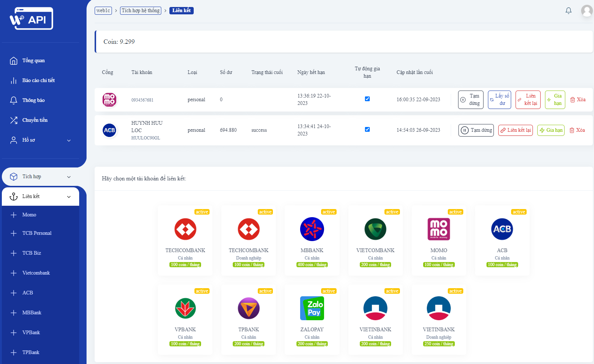Click the W API logo
594x364 pixels.
(31, 18)
